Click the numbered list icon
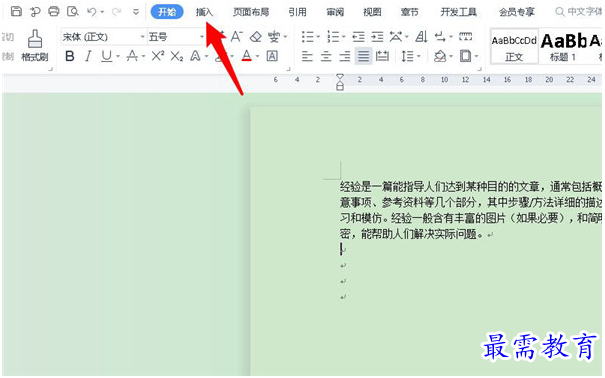Screen dimensions: 605x378 coord(333,37)
